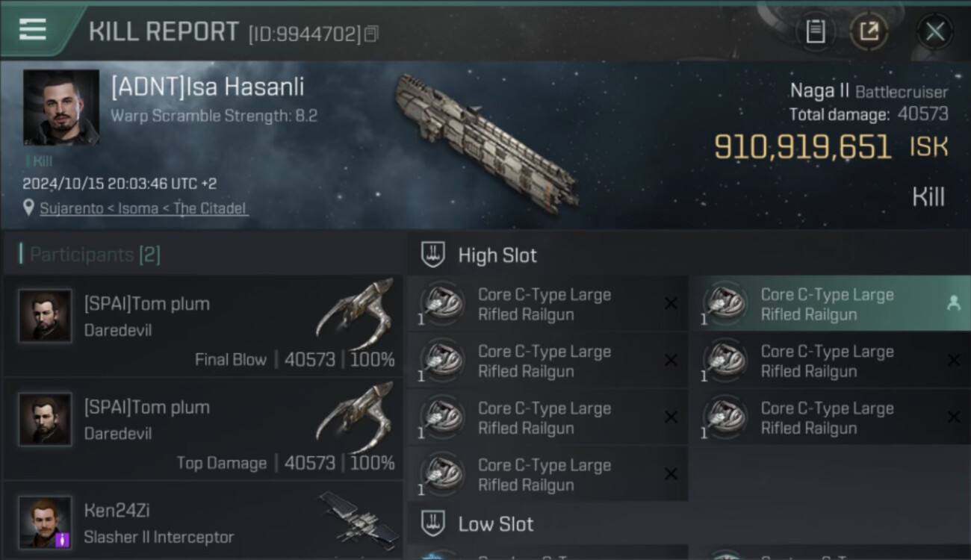Close the Kill Report window
This screenshot has height=560, width=971.
[x=934, y=32]
